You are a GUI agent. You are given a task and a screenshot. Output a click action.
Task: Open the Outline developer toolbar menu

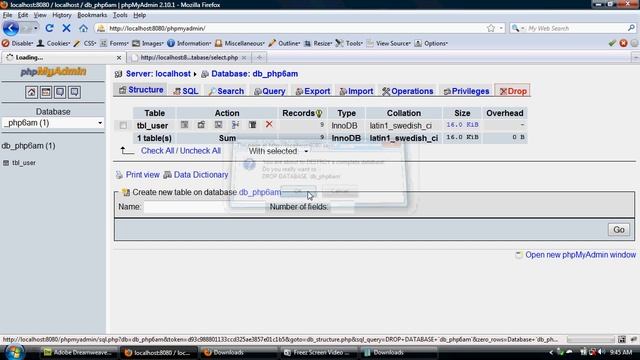click(x=284, y=43)
